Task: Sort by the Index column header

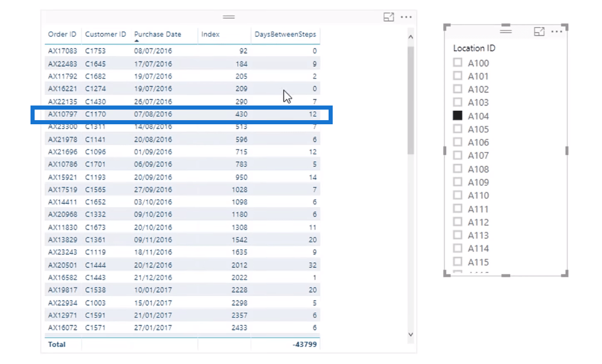Action: tap(211, 34)
